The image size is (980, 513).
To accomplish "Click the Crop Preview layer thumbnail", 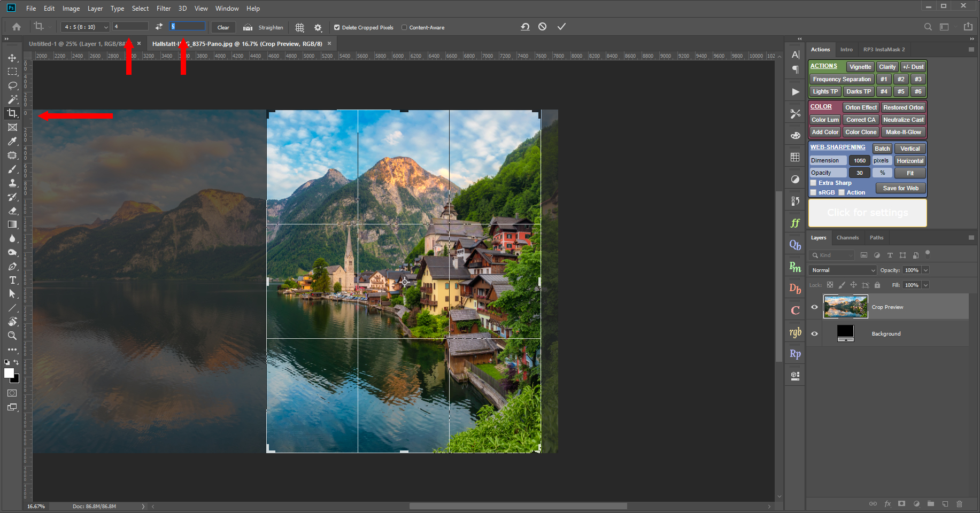I will 845,307.
